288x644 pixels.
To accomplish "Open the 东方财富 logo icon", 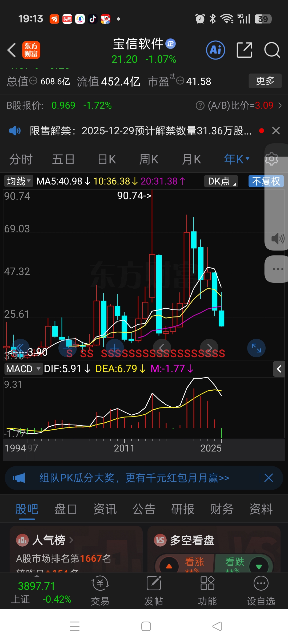I will point(31,50).
